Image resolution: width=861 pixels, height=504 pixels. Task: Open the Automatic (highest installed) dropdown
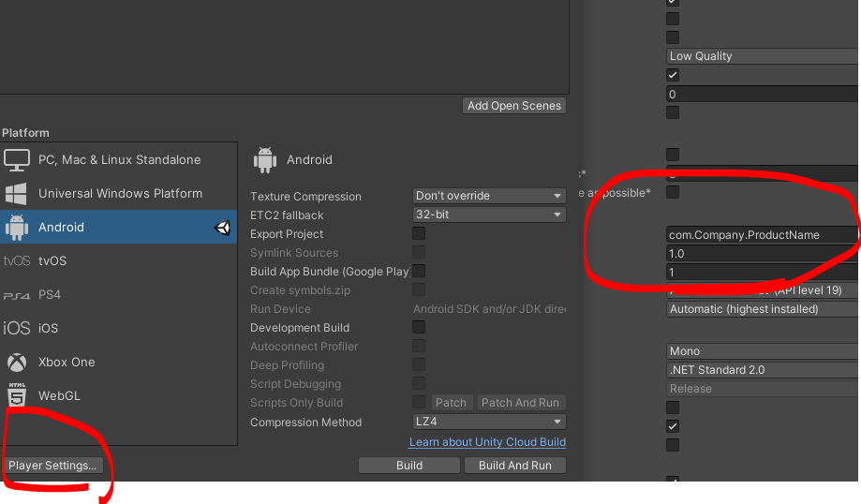[763, 309]
